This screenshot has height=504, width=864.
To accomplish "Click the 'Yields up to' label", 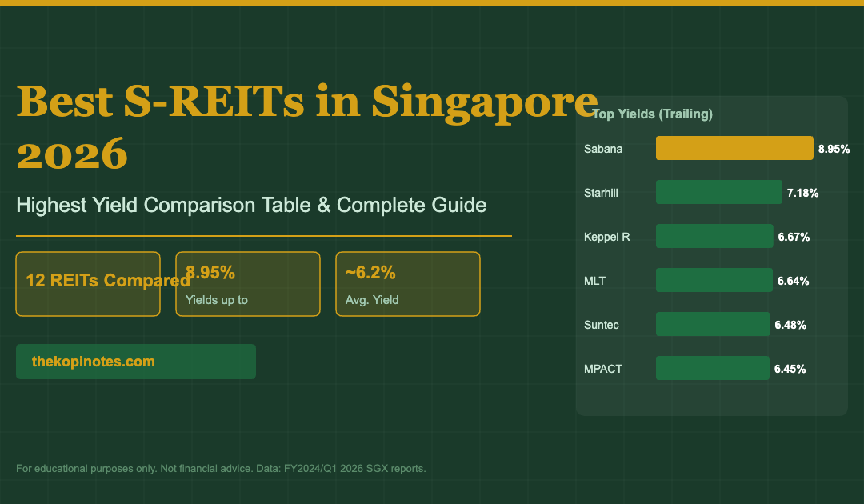I will (217, 300).
